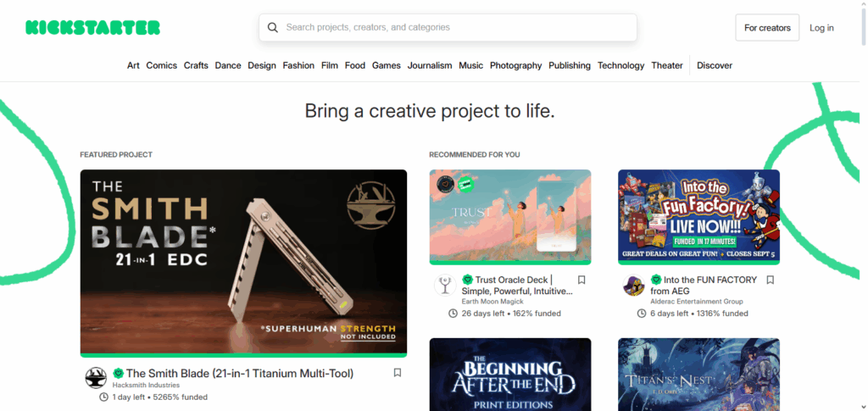Click clock icon next to 1 day left
Screen dimensions: 868x411
click(103, 397)
